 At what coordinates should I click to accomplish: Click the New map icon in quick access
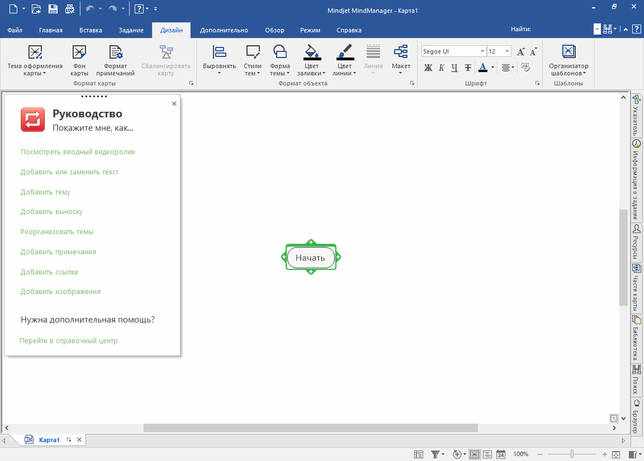(x=13, y=9)
